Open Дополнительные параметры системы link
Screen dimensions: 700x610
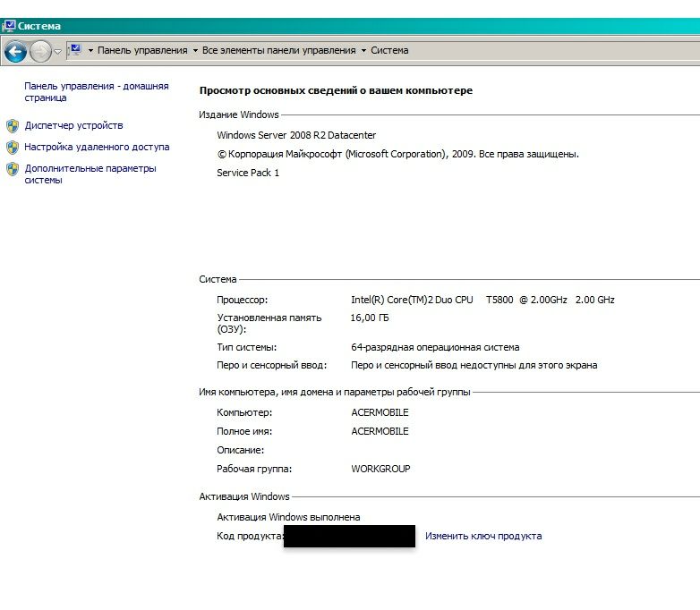pos(90,174)
